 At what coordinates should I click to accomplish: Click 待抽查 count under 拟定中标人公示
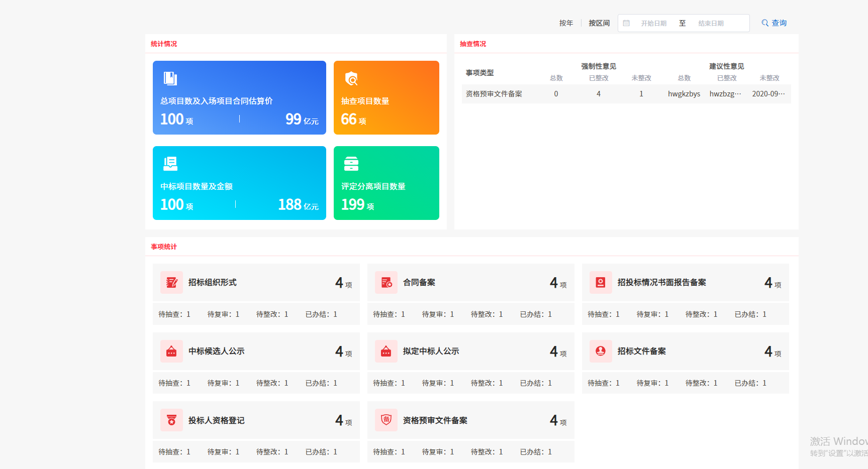pyautogui.click(x=389, y=383)
